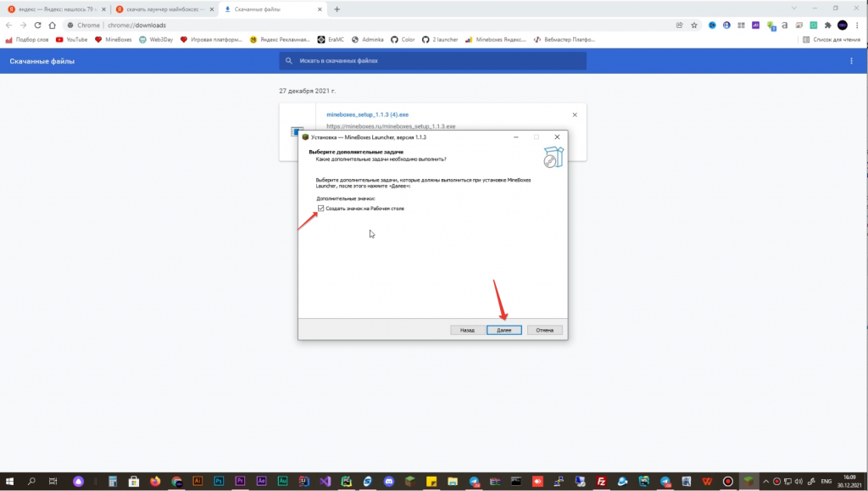Image resolution: width=868 pixels, height=491 pixels.
Task: Show hidden system tray icons
Action: [x=765, y=481]
